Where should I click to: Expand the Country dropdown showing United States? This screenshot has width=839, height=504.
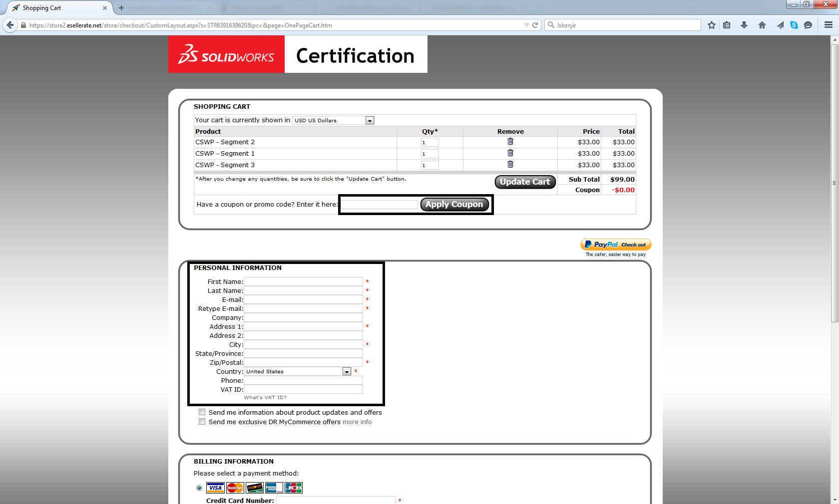pyautogui.click(x=347, y=371)
